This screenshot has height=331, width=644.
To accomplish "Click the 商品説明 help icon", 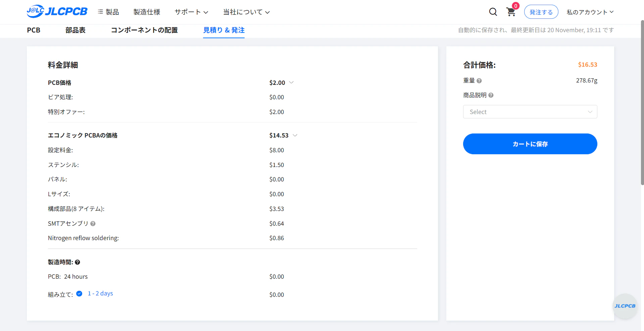I will 491,95.
